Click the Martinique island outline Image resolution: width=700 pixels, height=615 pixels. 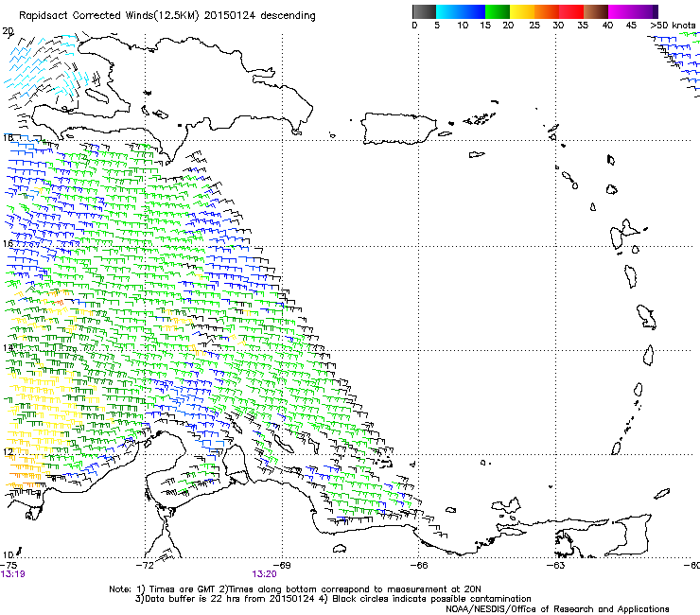coord(647,317)
